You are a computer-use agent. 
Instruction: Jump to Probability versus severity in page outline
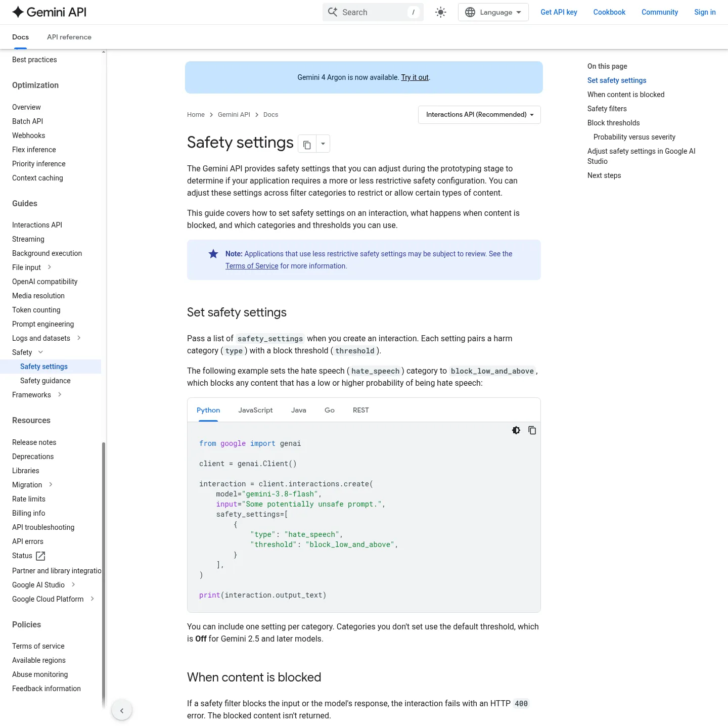click(634, 137)
